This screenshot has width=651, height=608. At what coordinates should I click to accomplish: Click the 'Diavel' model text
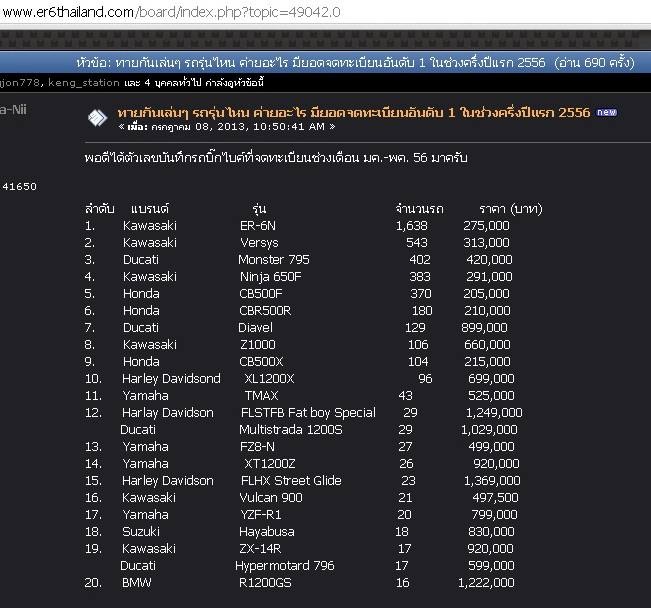click(x=255, y=328)
